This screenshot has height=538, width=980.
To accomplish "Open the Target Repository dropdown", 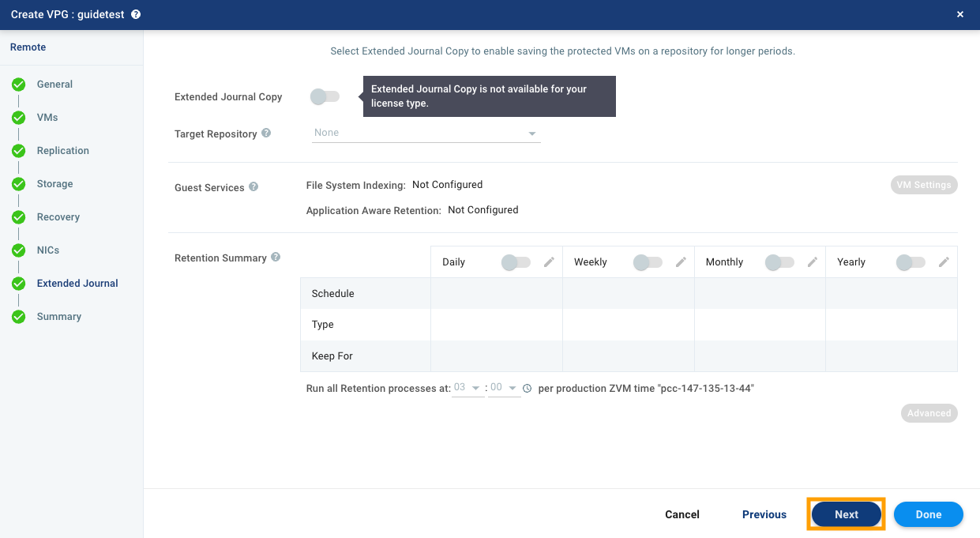I will point(426,133).
